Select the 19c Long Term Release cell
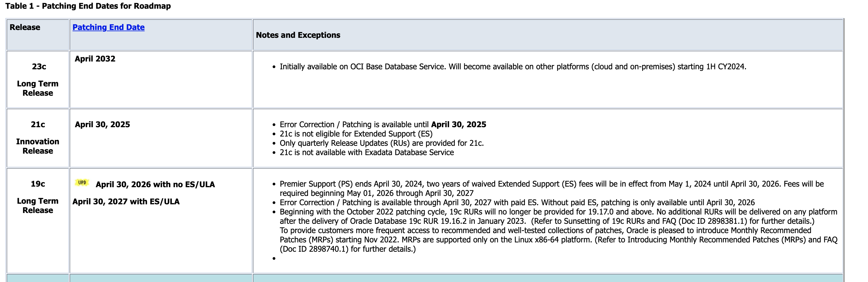Screen dimensions: 868x282 [x=38, y=221]
